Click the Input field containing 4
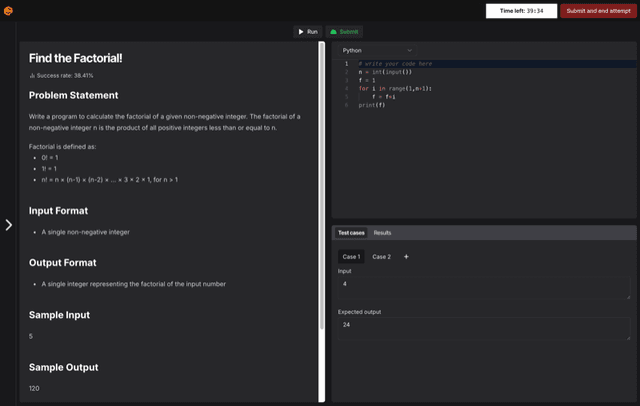Image resolution: width=640 pixels, height=406 pixels. click(484, 288)
